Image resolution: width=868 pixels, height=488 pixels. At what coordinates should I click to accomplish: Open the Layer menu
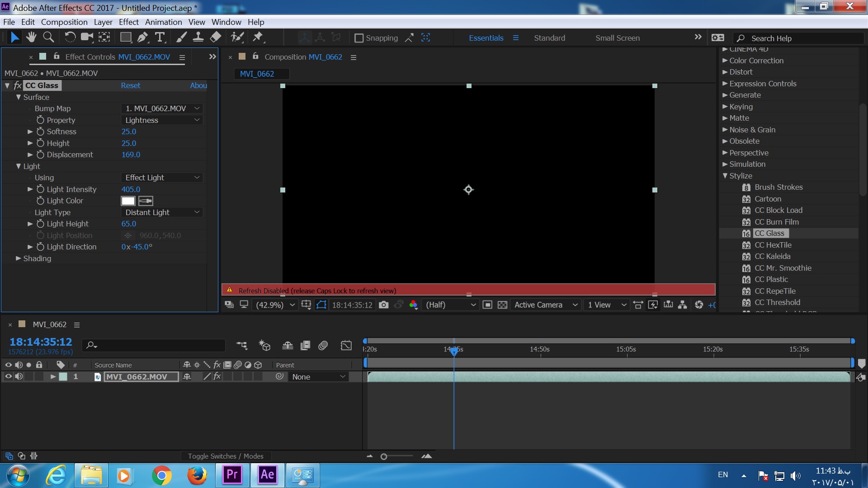pos(103,22)
